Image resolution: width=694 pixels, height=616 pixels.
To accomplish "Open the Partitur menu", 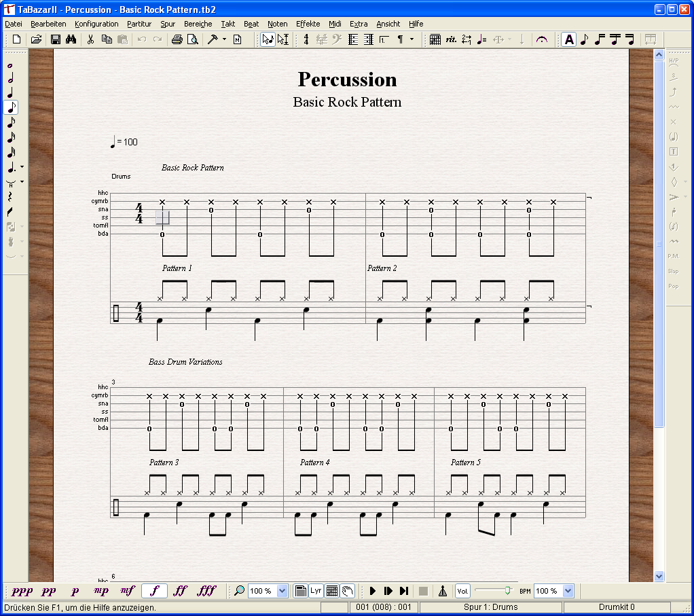I will pyautogui.click(x=139, y=24).
